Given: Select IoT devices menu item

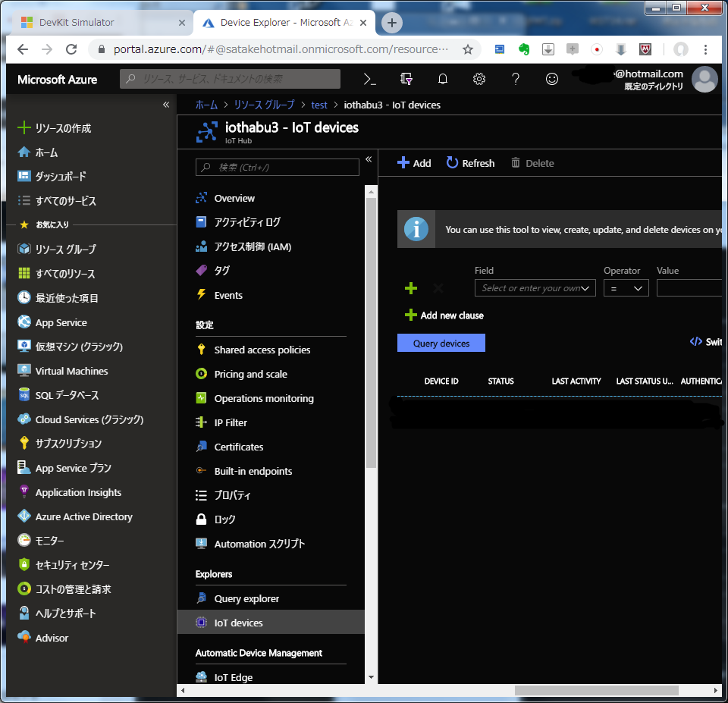Looking at the screenshot, I should [271, 623].
